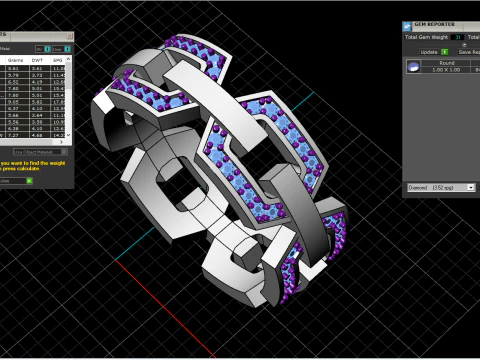Screen dimensions: 480x360
Task: Toggle the small round collapse button under Total Gem Weight
Action: click(464, 45)
